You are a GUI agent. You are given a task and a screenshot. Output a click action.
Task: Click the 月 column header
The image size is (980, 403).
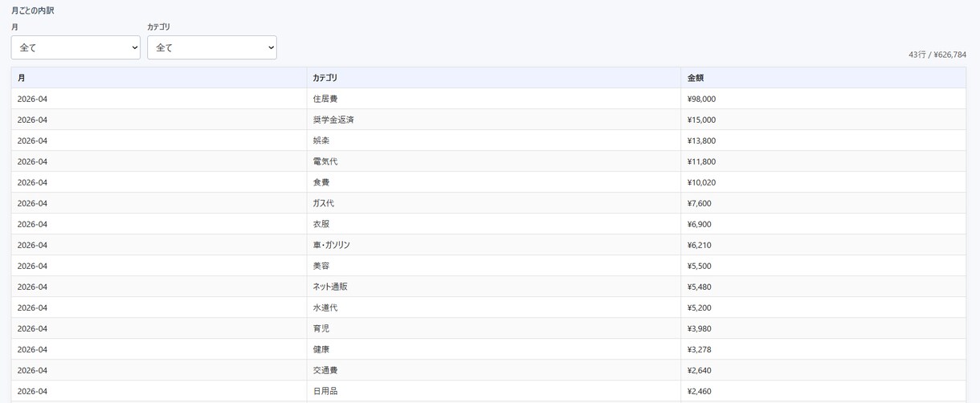pyautogui.click(x=159, y=78)
